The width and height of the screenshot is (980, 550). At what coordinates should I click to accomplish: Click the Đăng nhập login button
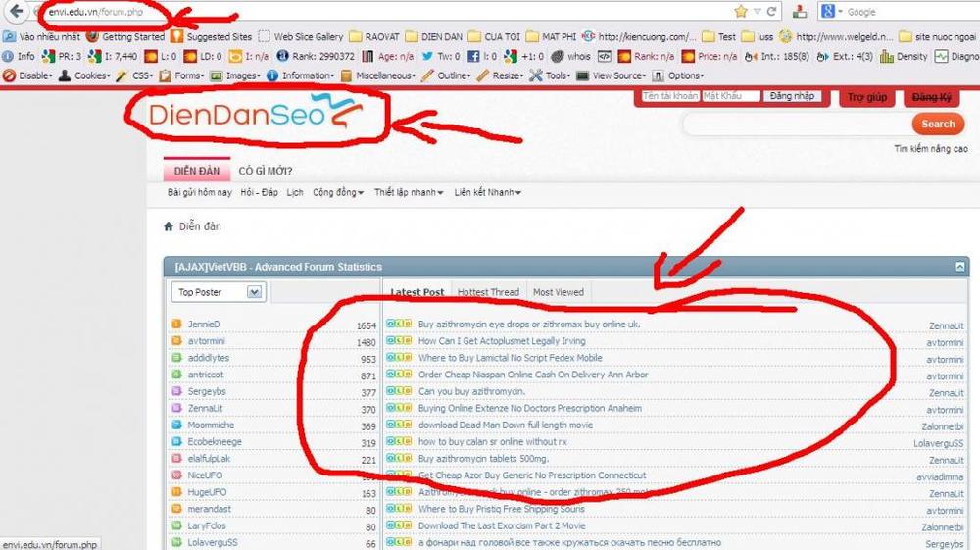(792, 96)
